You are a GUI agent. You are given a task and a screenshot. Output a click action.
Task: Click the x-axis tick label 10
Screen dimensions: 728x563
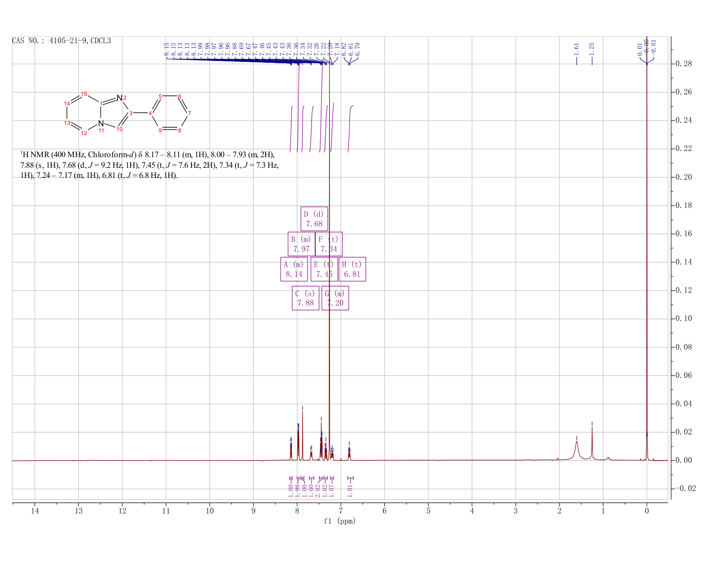click(210, 511)
